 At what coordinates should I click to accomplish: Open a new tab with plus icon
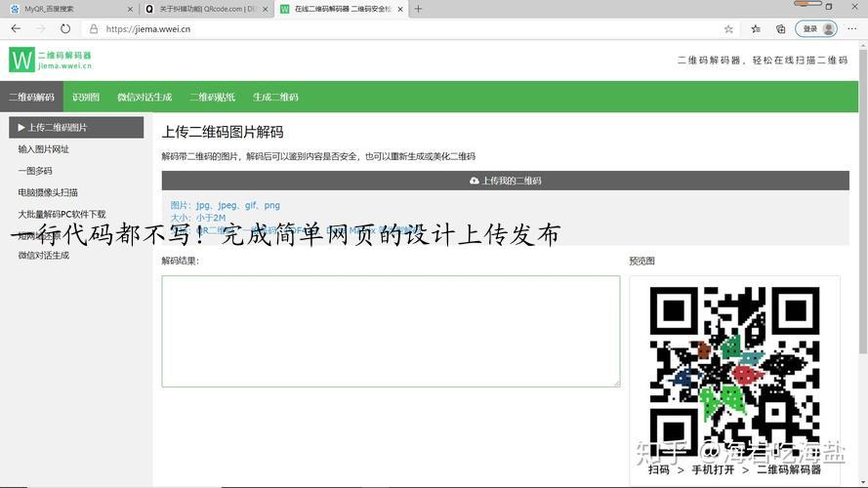pyautogui.click(x=418, y=9)
